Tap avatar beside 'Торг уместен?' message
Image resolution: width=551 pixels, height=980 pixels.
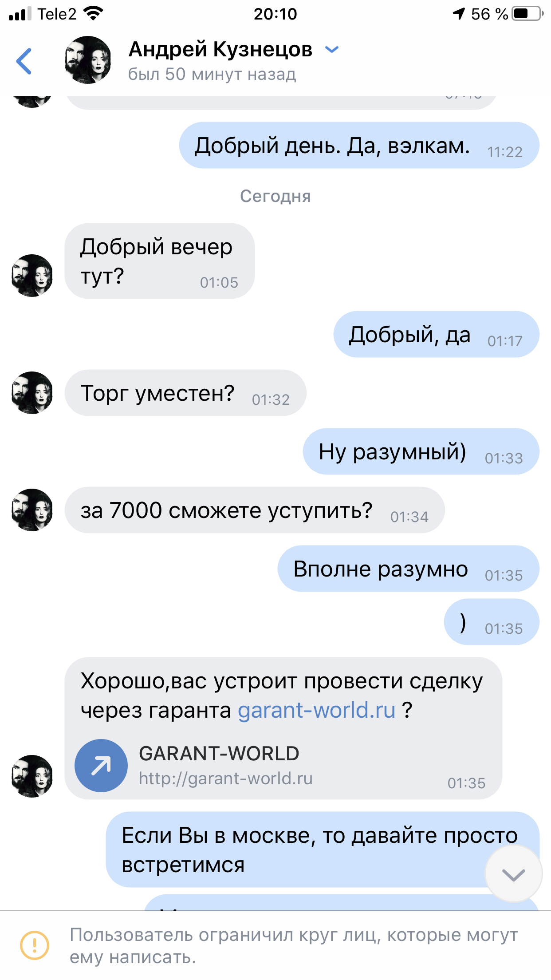click(x=32, y=393)
